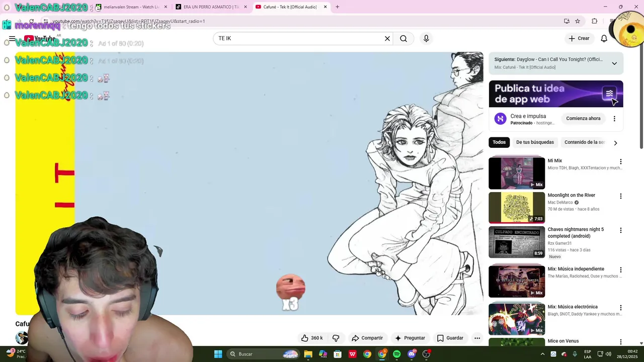
Task: Select De tus búsquedas filter chip
Action: pos(535,142)
